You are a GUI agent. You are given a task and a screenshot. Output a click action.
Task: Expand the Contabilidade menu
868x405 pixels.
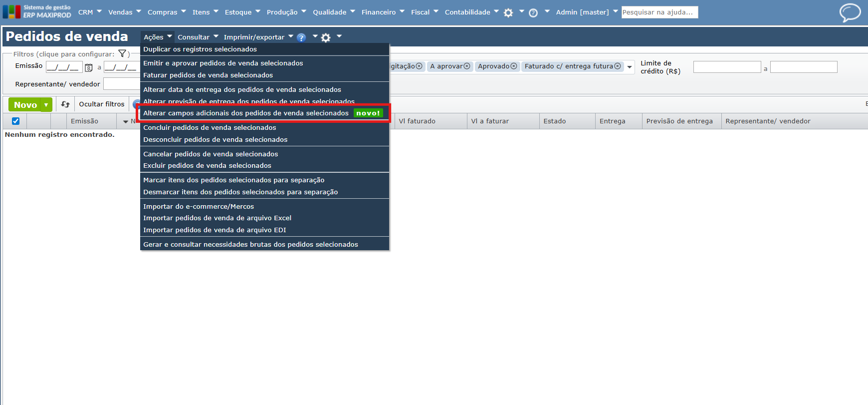point(471,12)
